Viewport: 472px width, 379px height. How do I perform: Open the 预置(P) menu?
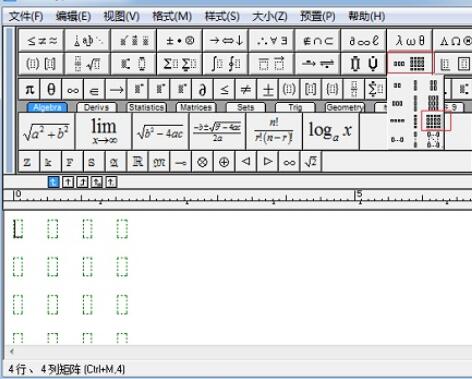pos(317,16)
